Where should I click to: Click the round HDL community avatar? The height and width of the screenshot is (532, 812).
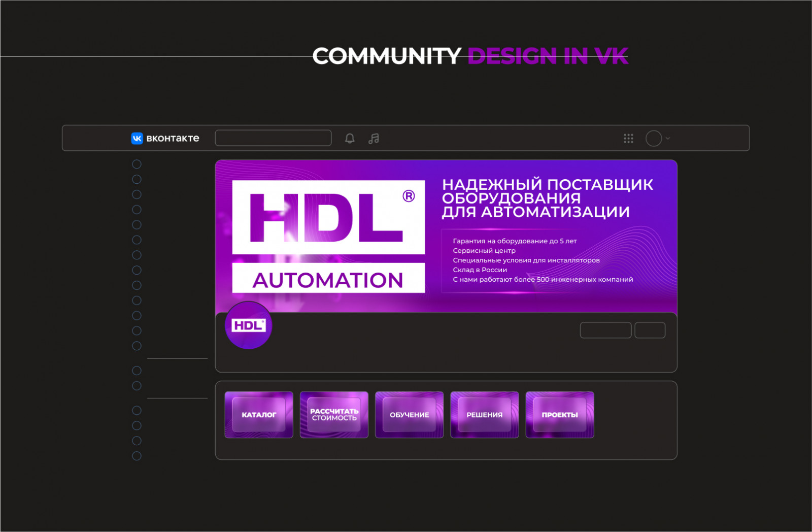pos(248,325)
